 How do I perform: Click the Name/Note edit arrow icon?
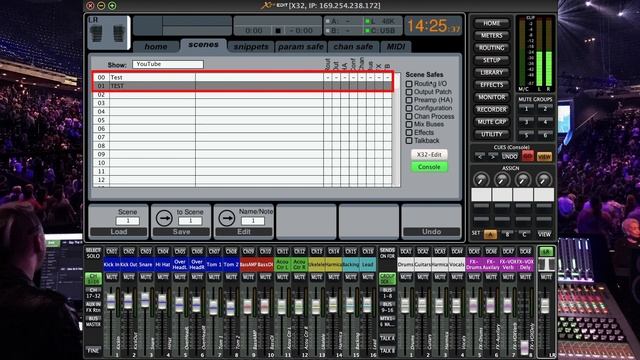[227, 218]
